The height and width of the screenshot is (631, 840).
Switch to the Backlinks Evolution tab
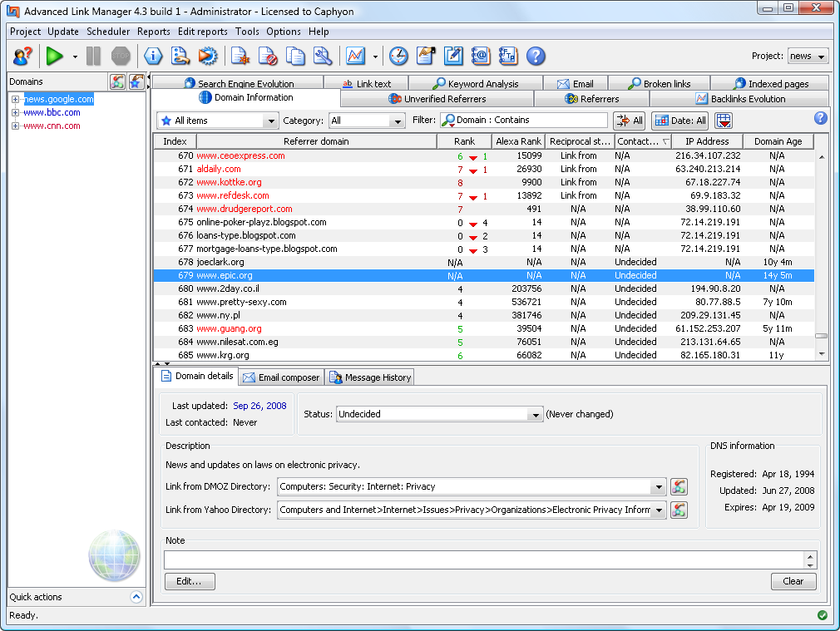tap(740, 99)
